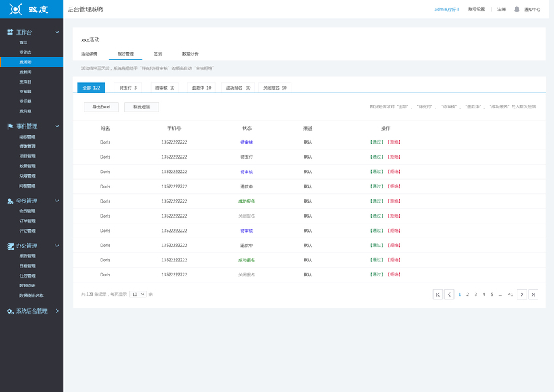Go to page 3 in pagination

(476, 295)
